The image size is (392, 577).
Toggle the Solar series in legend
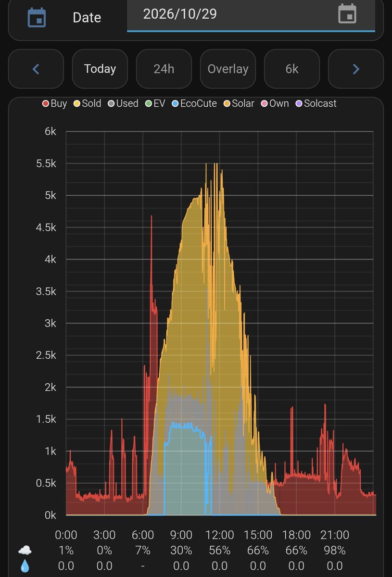click(x=239, y=103)
